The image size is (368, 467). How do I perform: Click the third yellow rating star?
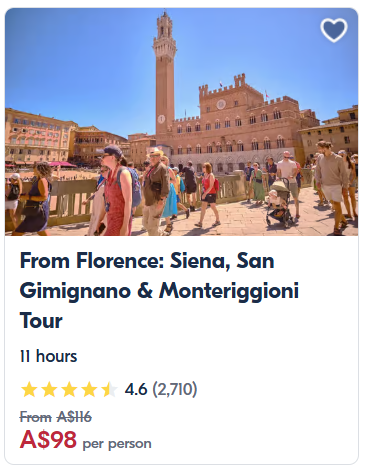point(69,389)
